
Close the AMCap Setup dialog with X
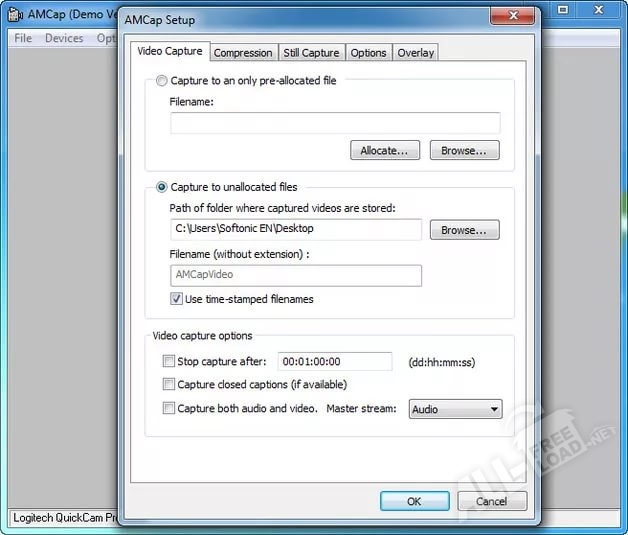pyautogui.click(x=514, y=18)
